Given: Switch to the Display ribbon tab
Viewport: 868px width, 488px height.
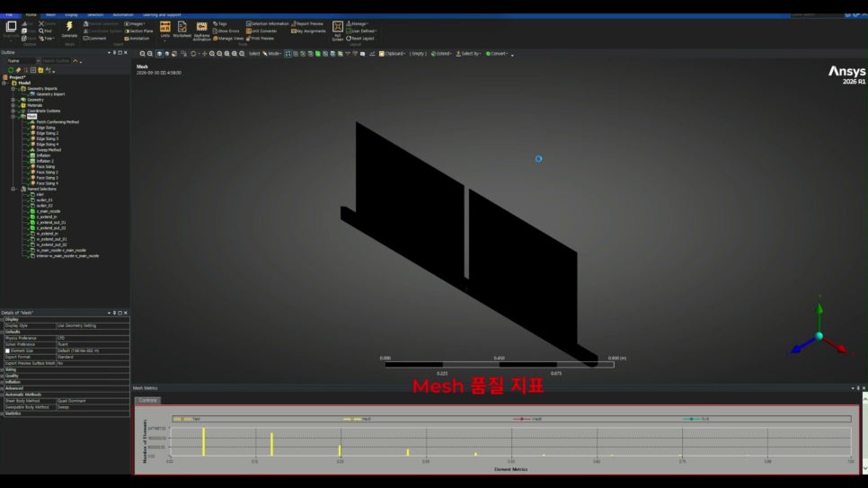Looking at the screenshot, I should (71, 15).
